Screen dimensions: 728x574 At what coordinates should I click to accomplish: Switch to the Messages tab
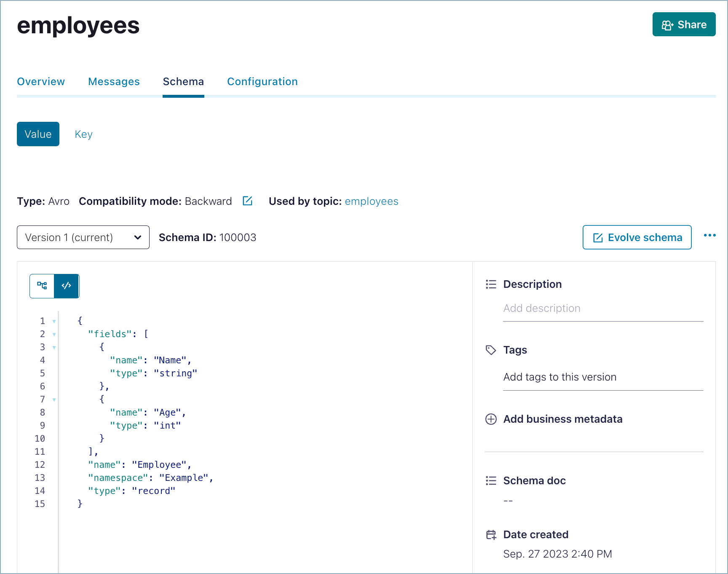coord(114,81)
